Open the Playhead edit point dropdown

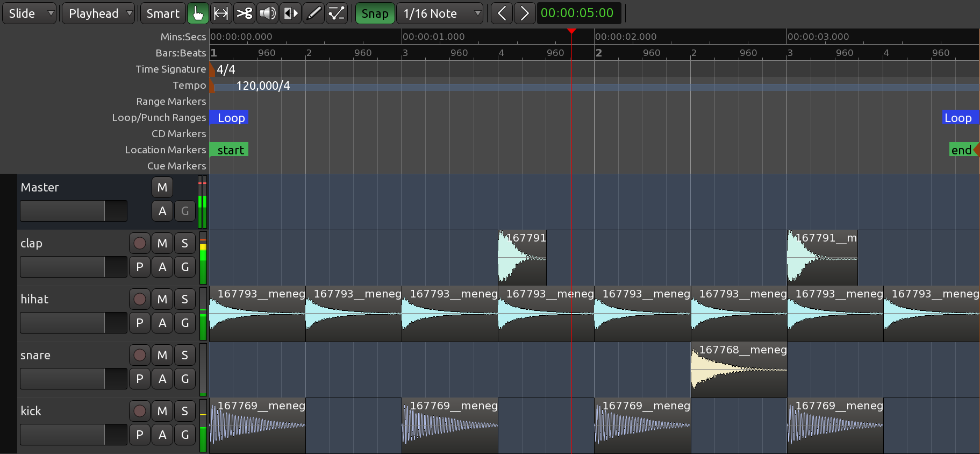pos(98,13)
